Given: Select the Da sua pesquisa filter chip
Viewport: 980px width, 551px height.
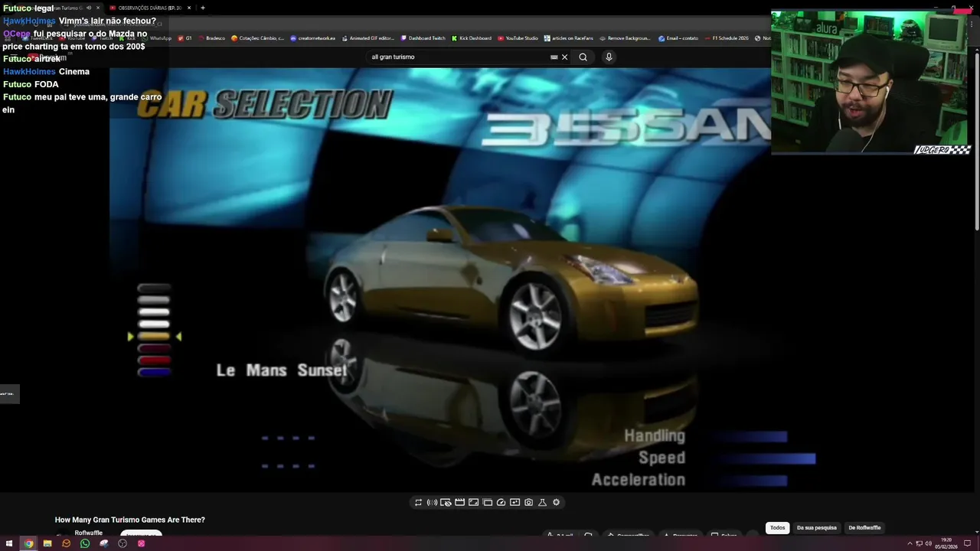Looking at the screenshot, I should point(816,527).
